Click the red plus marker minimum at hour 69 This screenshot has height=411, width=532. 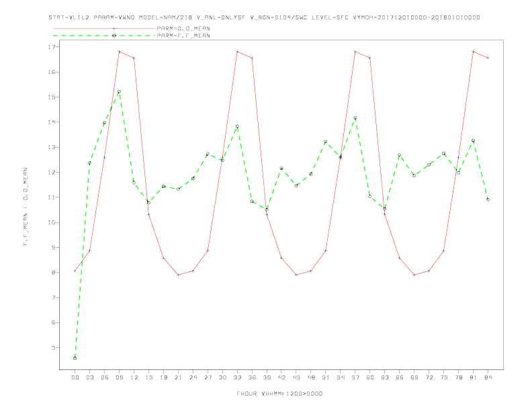(x=414, y=275)
